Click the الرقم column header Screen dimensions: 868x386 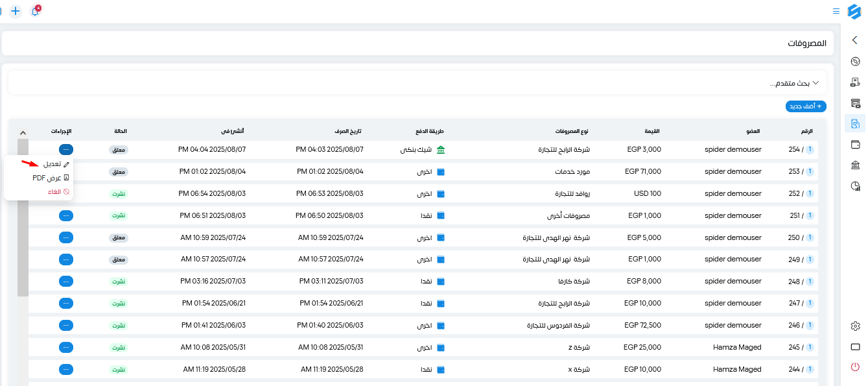point(806,132)
